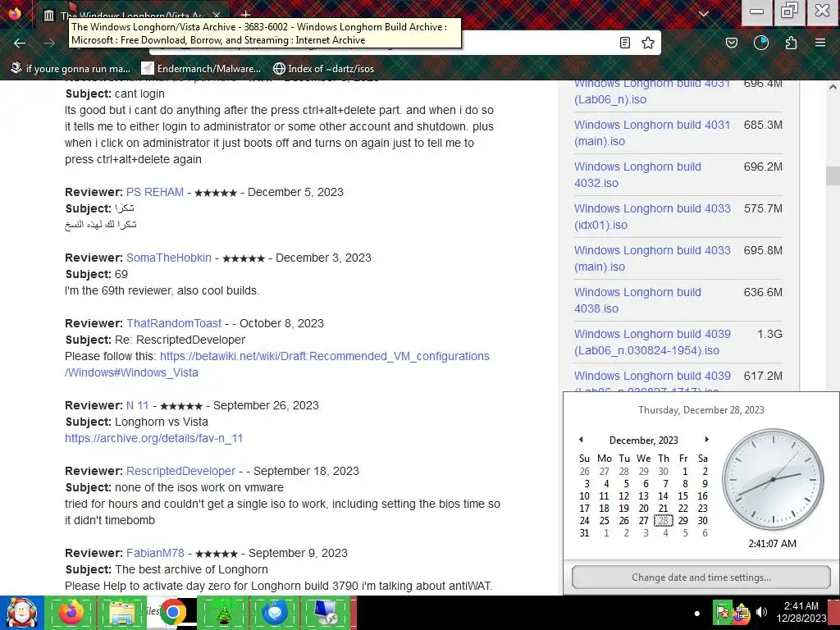
Task: Select December 25 in the calendar
Action: point(605,520)
